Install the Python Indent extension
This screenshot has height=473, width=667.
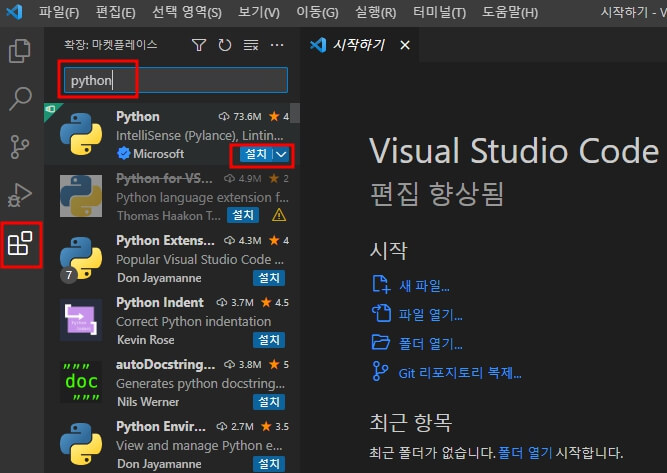point(269,340)
